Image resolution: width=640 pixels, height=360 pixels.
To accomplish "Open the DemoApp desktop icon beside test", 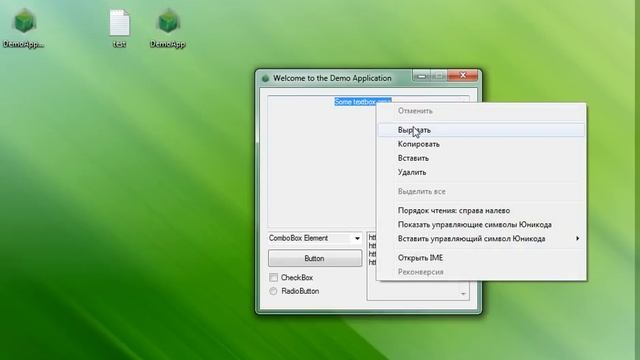I will click(x=168, y=29).
